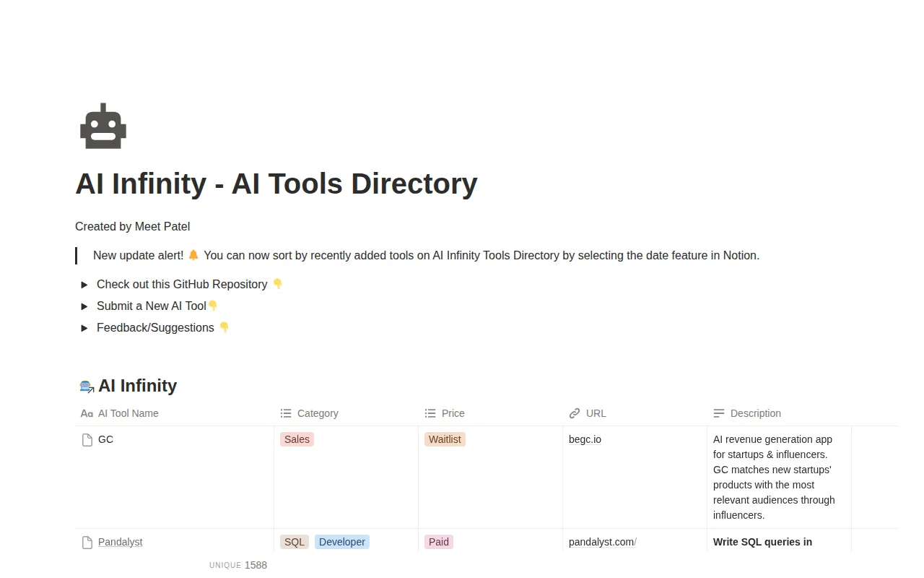
Task: Click the page title AI Infinity - AI Tools Directory
Action: coord(276,184)
